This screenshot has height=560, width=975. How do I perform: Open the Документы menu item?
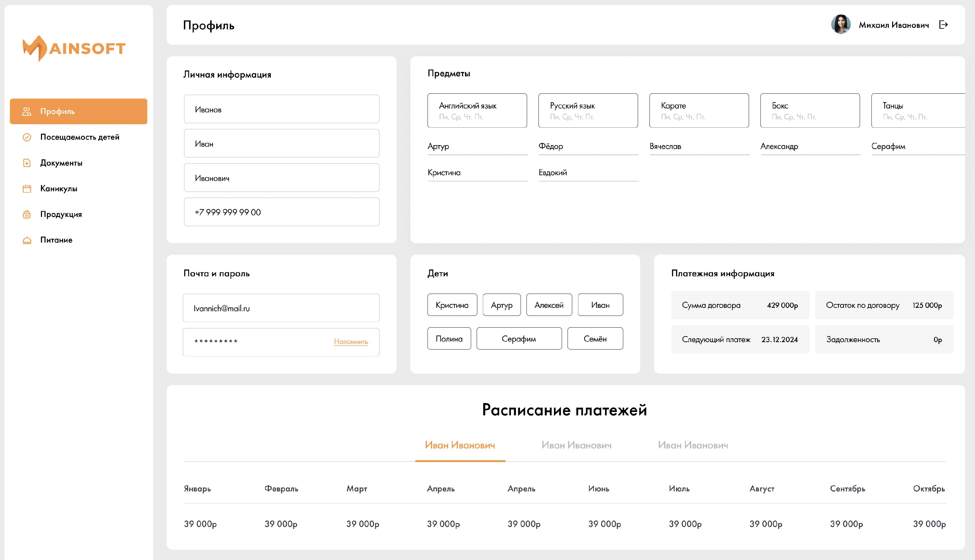tap(61, 163)
